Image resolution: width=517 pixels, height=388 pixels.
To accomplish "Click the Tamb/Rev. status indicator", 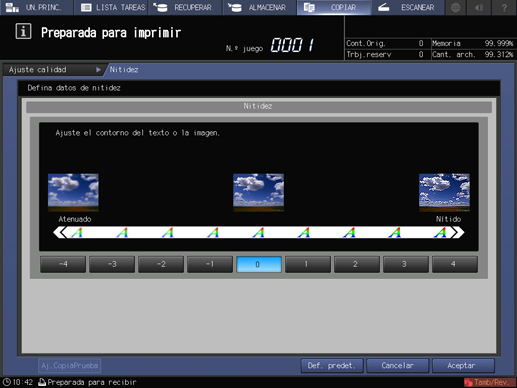I will [489, 382].
